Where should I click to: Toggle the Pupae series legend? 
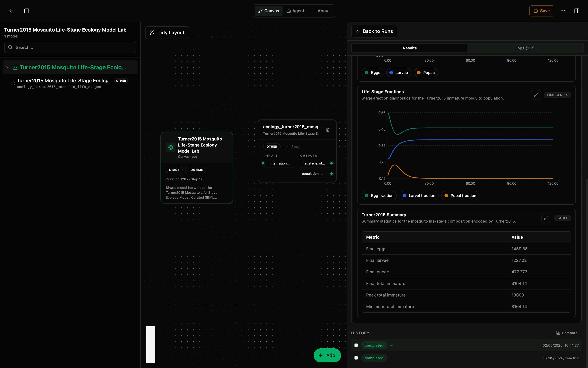[x=426, y=73]
